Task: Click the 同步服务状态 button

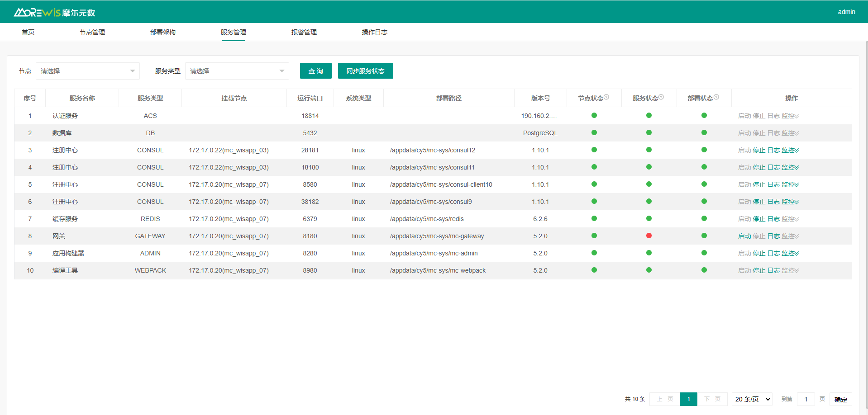Action: (365, 71)
